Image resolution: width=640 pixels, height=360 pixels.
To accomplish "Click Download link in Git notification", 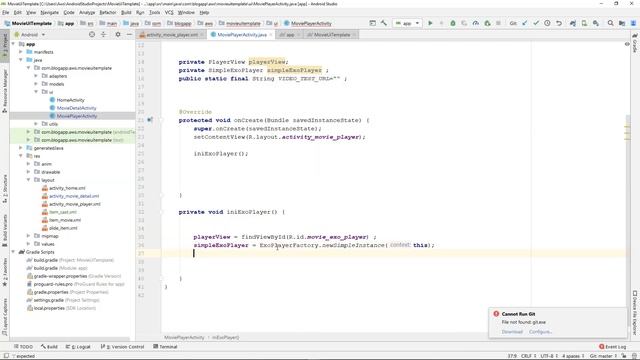I will click(512, 332).
